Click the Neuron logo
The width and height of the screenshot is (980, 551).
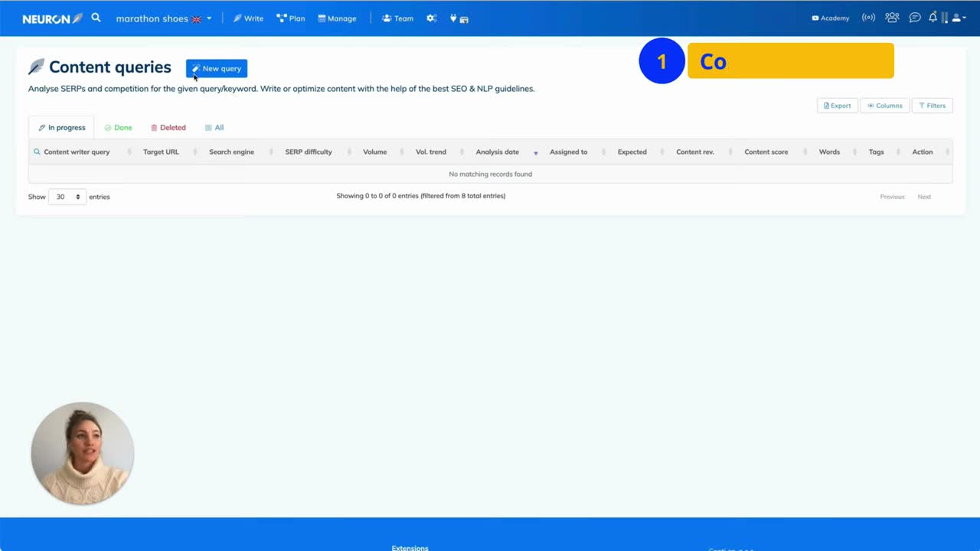pyautogui.click(x=52, y=18)
